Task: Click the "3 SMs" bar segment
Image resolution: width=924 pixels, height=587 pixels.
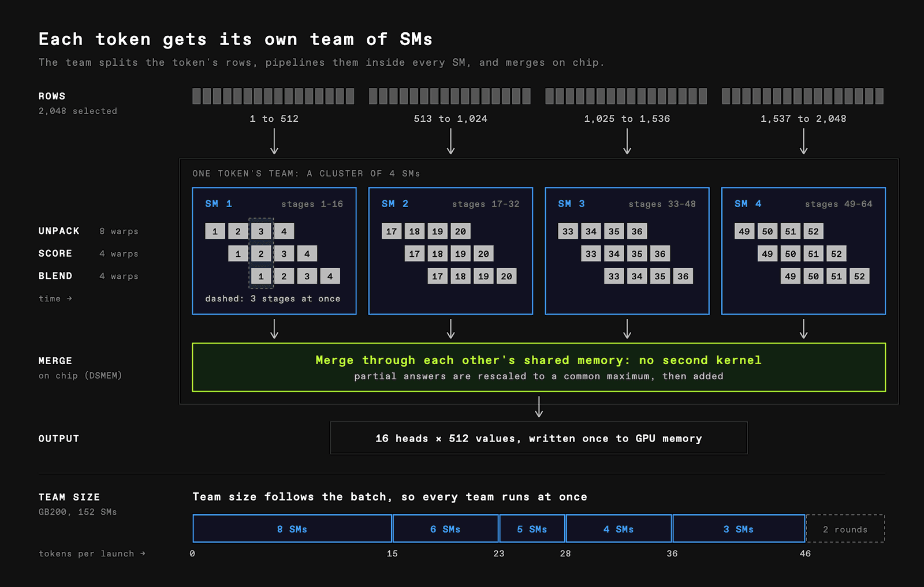Action: pyautogui.click(x=739, y=529)
